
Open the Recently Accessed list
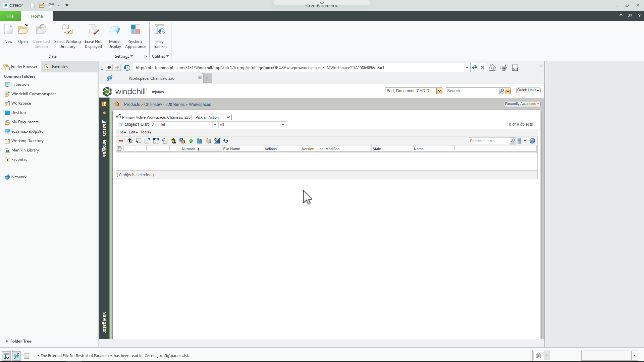coord(522,104)
